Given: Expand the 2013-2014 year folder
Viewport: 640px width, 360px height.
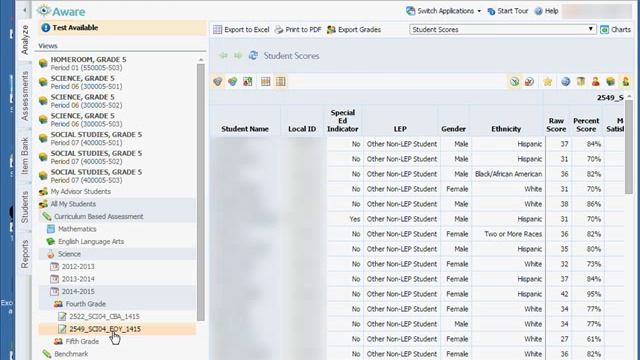Looking at the screenshot, I should point(78,279).
